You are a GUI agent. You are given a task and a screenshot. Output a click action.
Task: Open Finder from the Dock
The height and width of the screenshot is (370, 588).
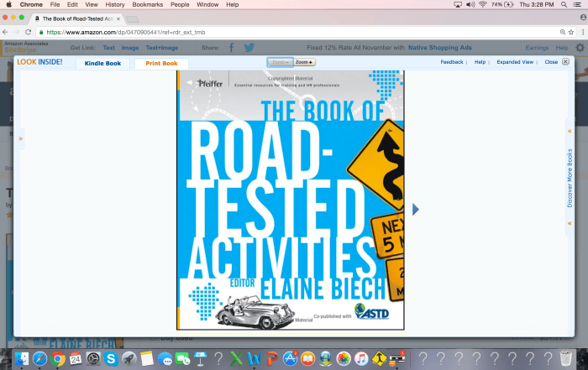coord(22,359)
